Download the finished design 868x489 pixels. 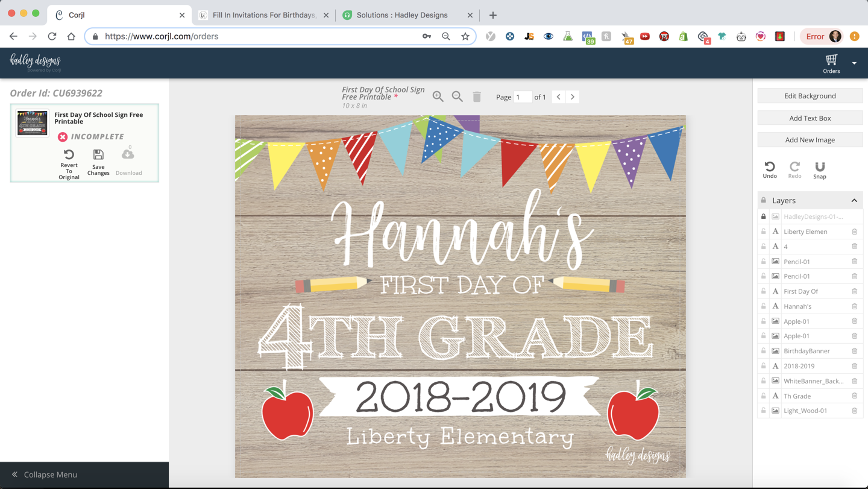[x=128, y=162]
